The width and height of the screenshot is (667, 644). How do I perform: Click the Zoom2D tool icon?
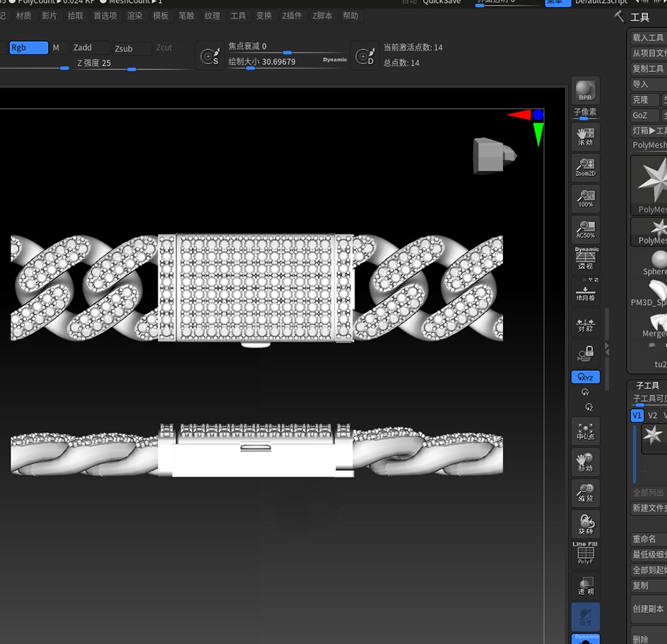pos(585,167)
